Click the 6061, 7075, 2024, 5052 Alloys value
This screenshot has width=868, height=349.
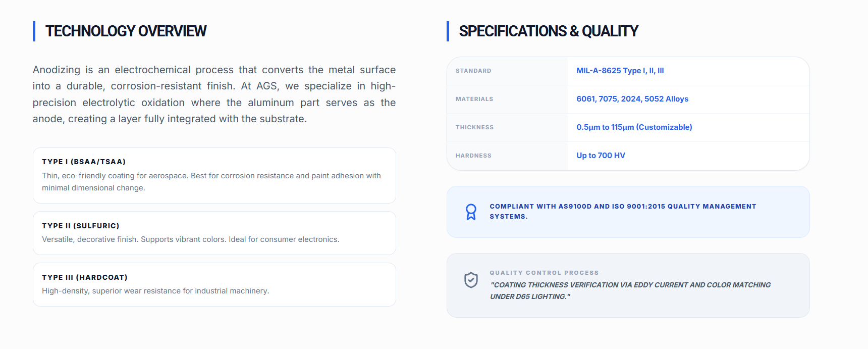pyautogui.click(x=632, y=99)
